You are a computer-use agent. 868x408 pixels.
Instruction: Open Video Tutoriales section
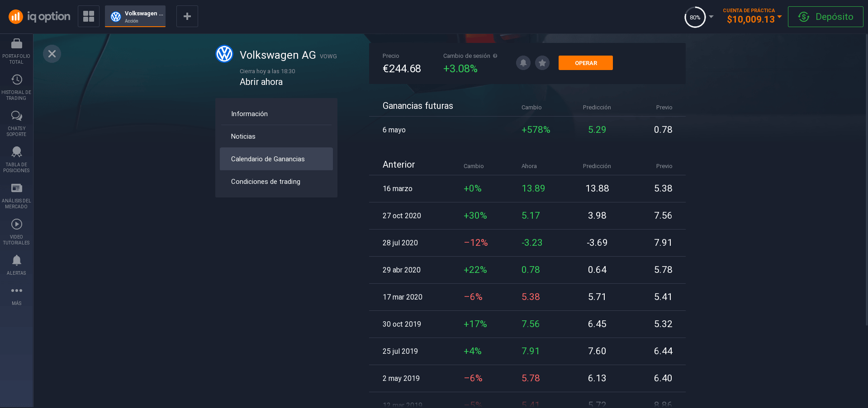(16, 233)
